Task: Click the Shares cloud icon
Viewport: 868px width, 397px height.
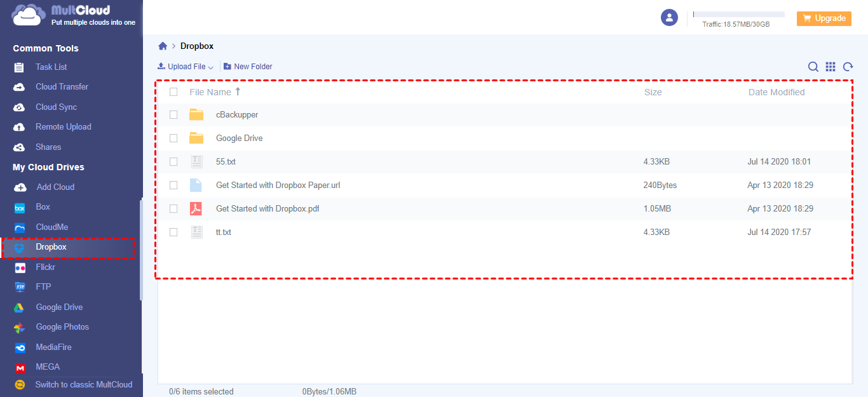Action: coord(20,147)
